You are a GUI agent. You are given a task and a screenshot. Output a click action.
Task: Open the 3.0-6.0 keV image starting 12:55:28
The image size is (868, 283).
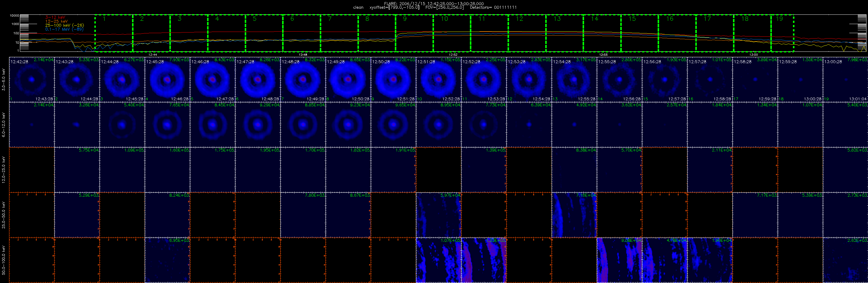[x=619, y=79]
